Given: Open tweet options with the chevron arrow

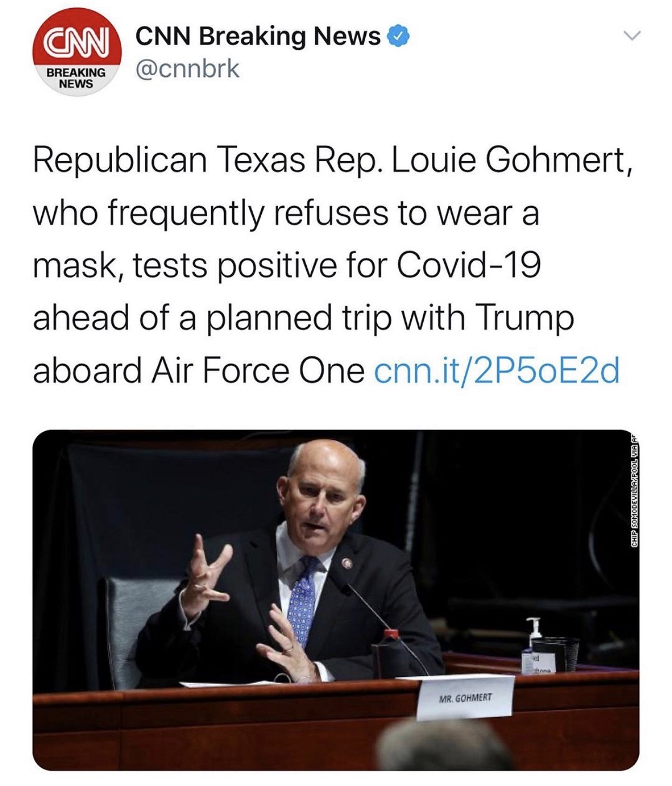Looking at the screenshot, I should [x=631, y=36].
